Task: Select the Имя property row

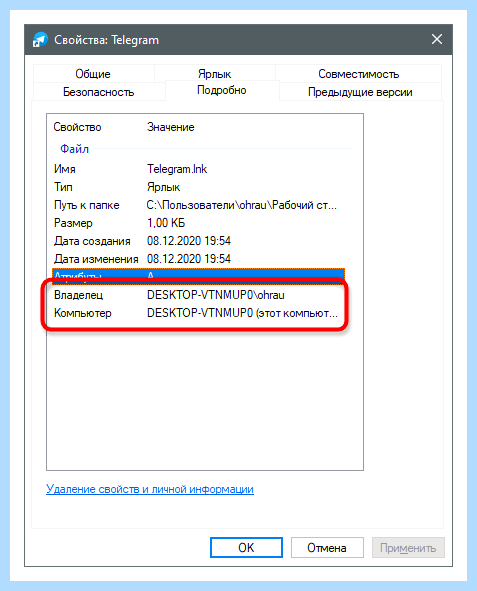Action: (x=198, y=169)
